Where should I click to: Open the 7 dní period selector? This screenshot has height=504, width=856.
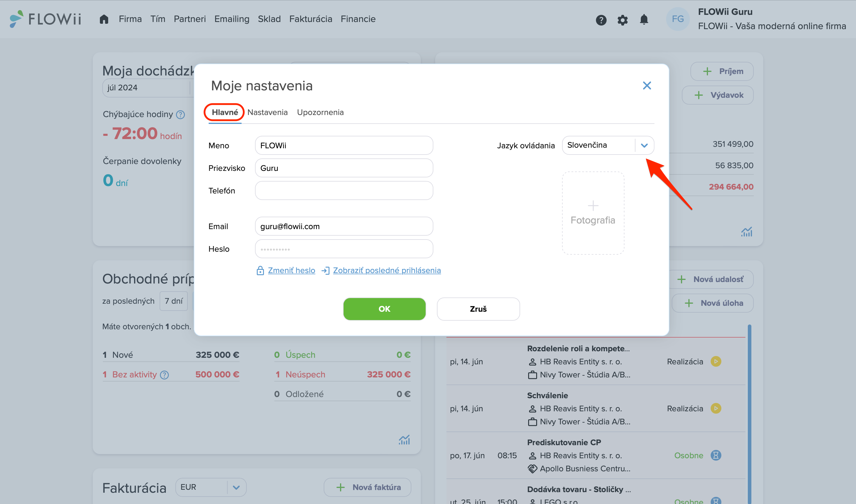pyautogui.click(x=174, y=301)
